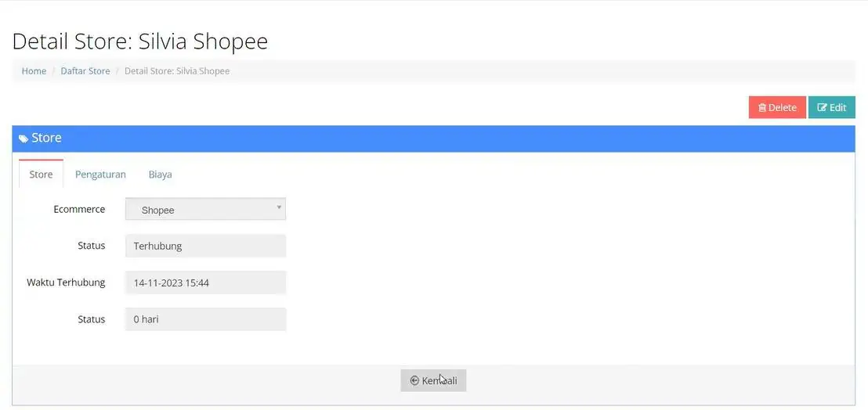
Task: Click the Delete button
Action: pyautogui.click(x=777, y=108)
